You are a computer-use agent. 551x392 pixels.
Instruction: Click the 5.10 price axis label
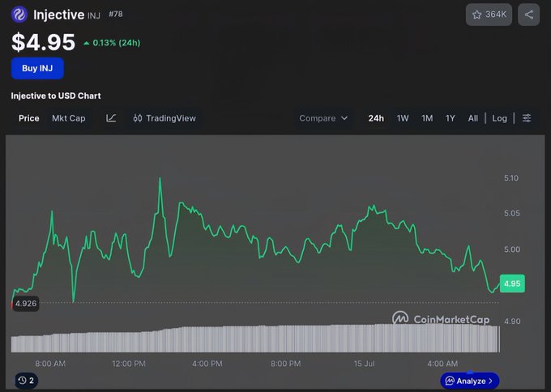[511, 178]
